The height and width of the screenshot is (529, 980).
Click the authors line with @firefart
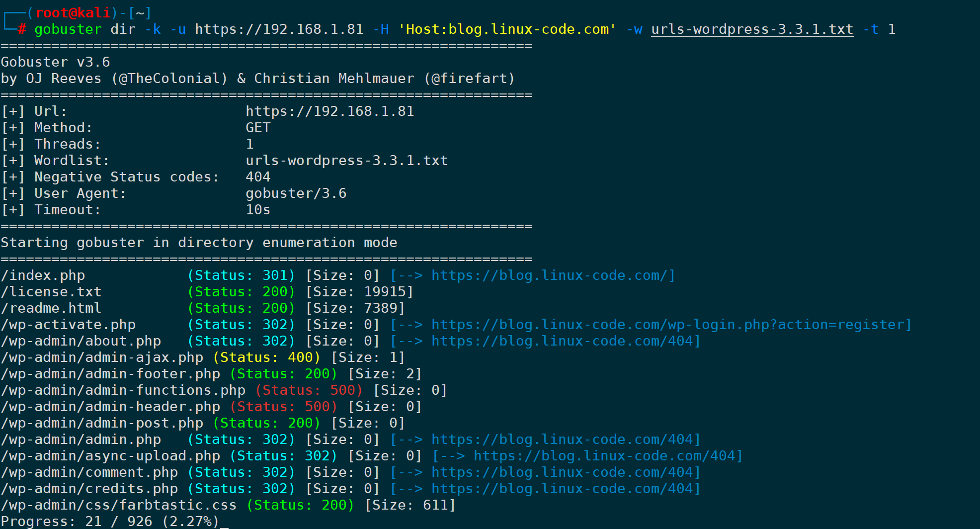258,79
